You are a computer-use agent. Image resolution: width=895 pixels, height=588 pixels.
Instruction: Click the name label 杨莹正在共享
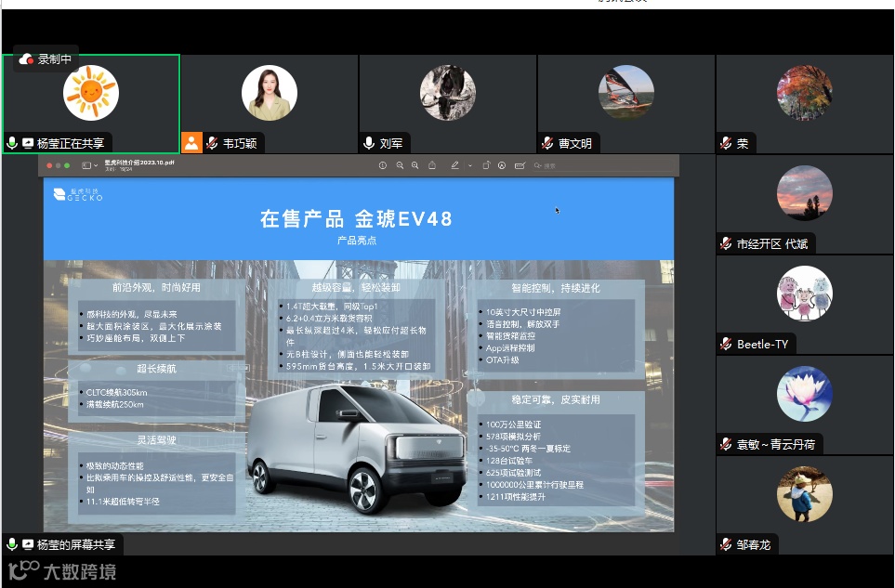[71, 143]
